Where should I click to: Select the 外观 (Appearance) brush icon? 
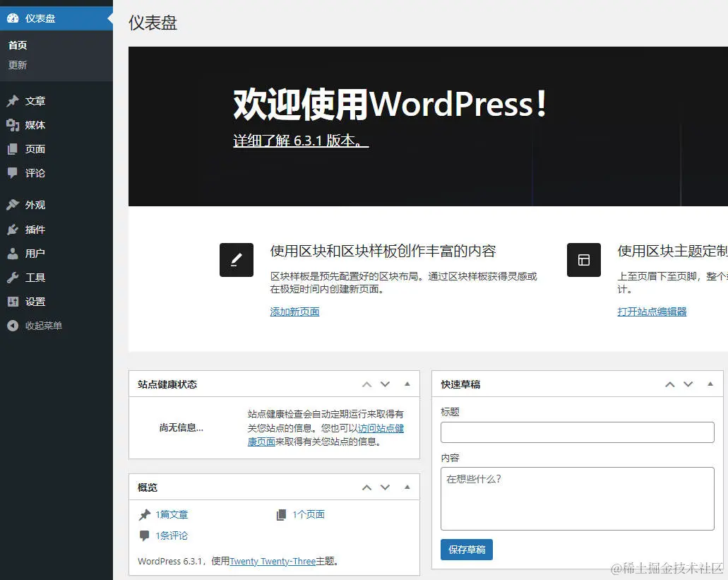click(x=12, y=205)
